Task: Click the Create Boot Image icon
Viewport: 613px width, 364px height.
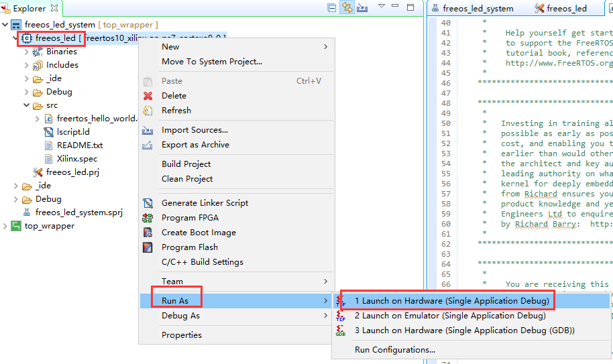Action: [x=148, y=233]
